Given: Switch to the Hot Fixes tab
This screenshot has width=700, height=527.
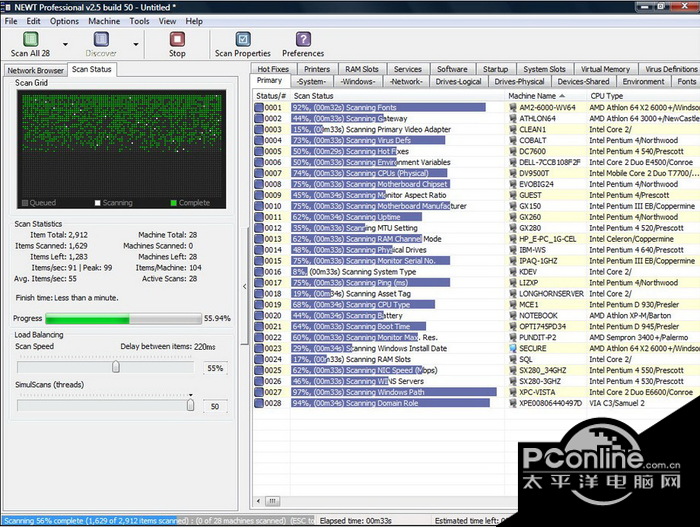Looking at the screenshot, I should point(273,69).
